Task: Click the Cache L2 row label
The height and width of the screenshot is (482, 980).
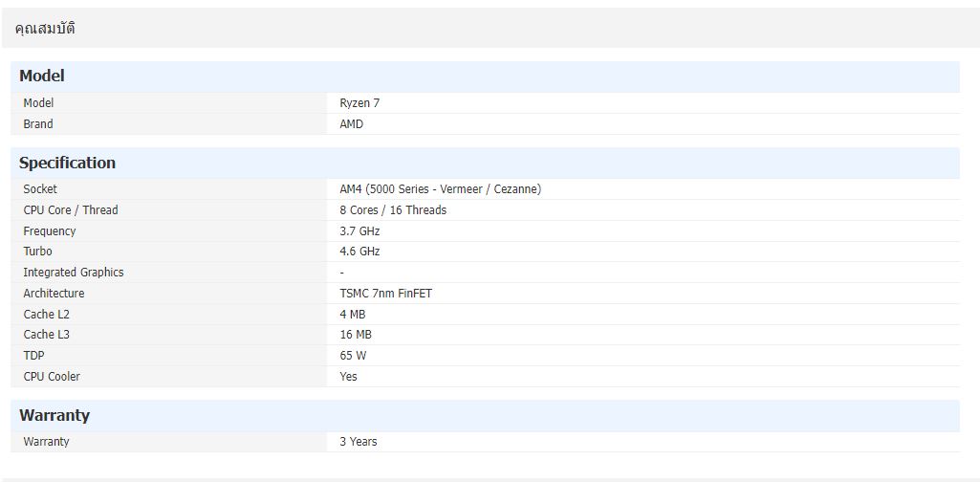Action: pos(47,315)
